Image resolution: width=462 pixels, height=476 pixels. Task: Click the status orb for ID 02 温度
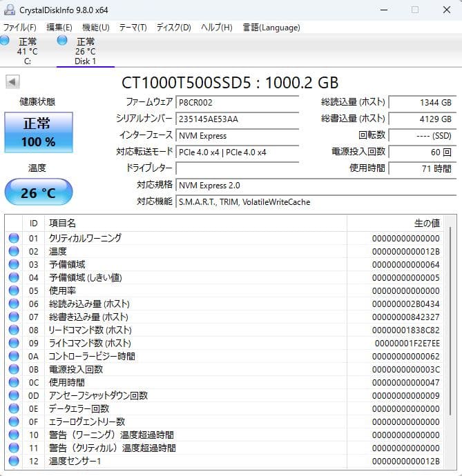14,251
